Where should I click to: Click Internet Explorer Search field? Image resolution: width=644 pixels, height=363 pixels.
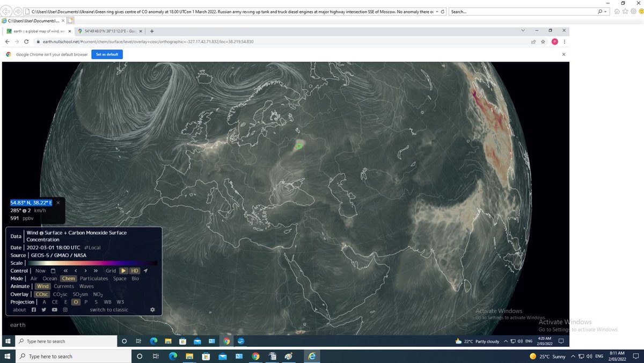point(522,11)
